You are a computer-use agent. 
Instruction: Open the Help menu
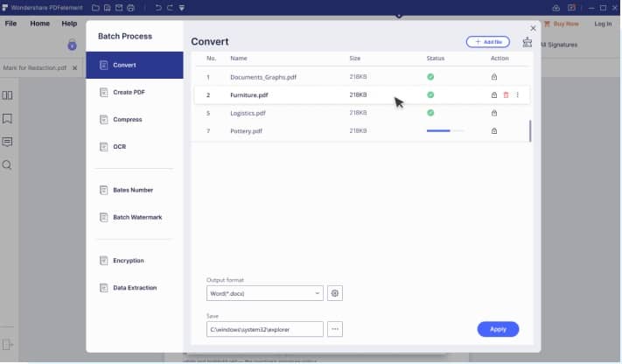(69, 24)
